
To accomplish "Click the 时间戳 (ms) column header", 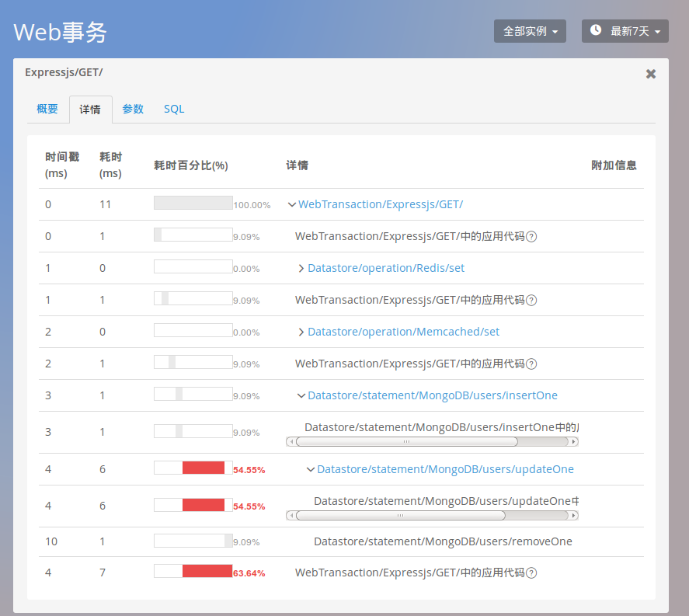I will point(62,165).
